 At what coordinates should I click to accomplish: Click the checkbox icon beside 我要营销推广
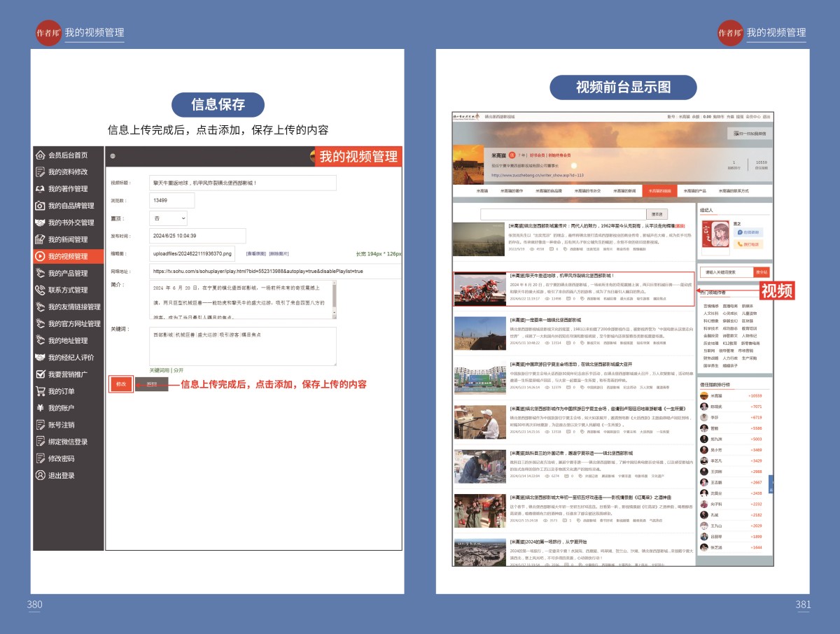(41, 374)
